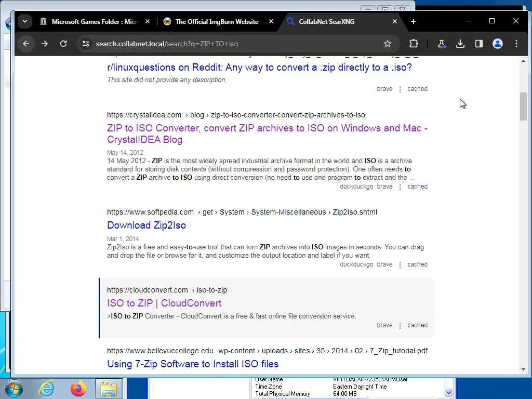This screenshot has width=532, height=399.
Task: Launch Internet Explorer from taskbar
Action: point(46,389)
